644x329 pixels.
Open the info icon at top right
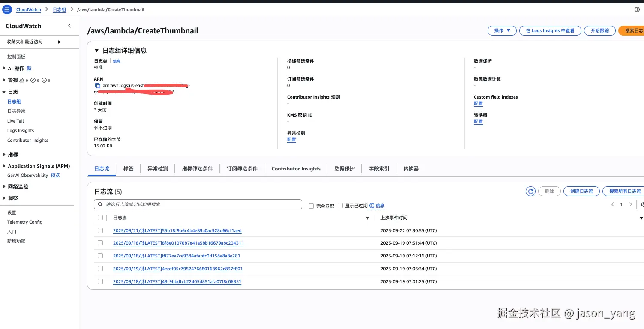(637, 9)
